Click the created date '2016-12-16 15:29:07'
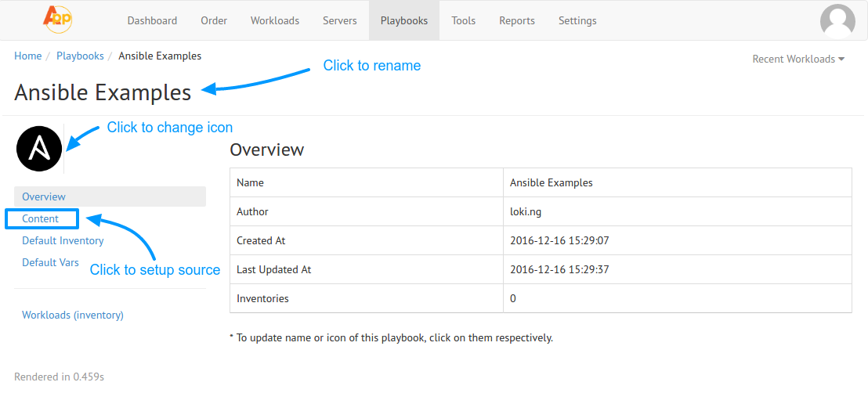 tap(559, 240)
